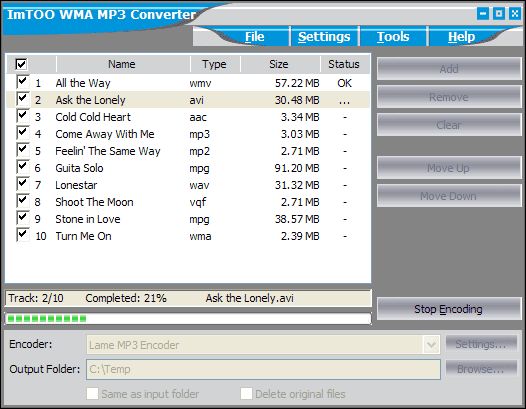Open the Help menu
The image size is (526, 409).
pyautogui.click(x=462, y=37)
